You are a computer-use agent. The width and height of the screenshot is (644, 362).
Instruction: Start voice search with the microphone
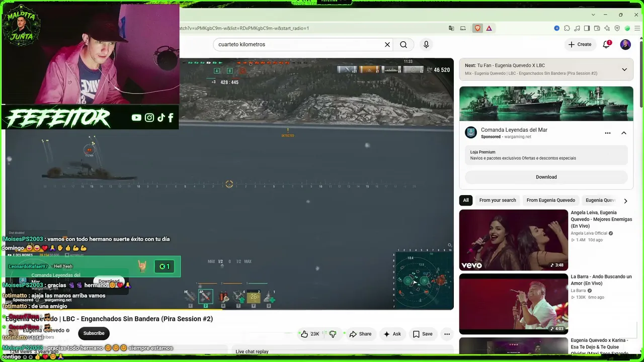point(426,45)
